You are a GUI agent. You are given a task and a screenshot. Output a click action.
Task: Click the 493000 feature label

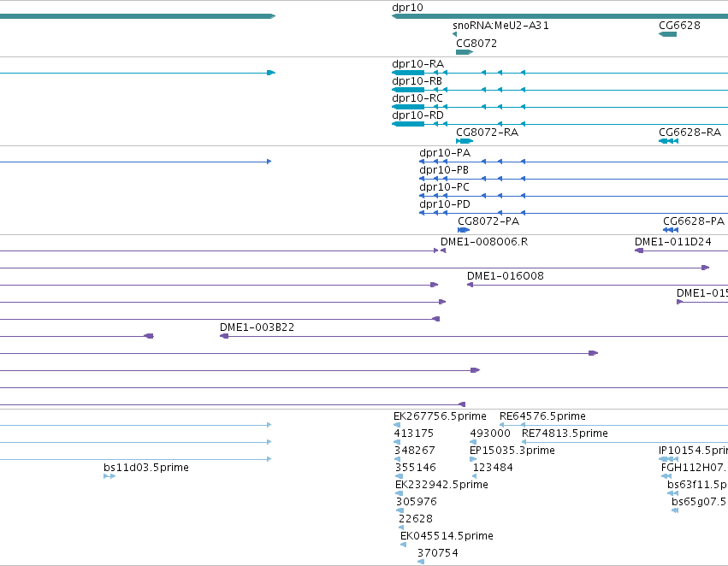coord(490,433)
